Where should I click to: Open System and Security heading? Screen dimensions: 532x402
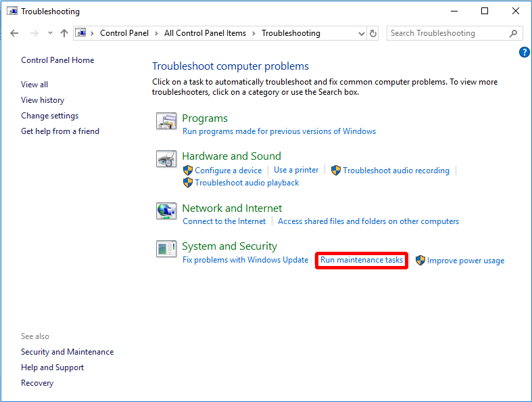[229, 246]
